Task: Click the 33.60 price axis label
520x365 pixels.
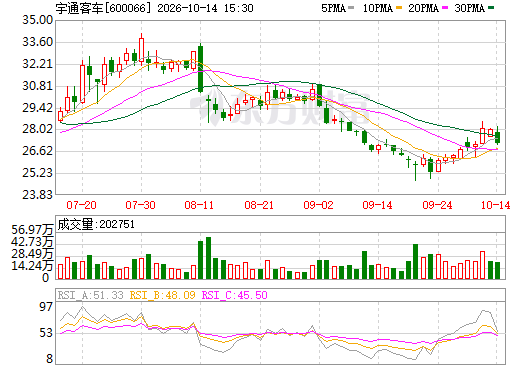Action: click(x=37, y=42)
